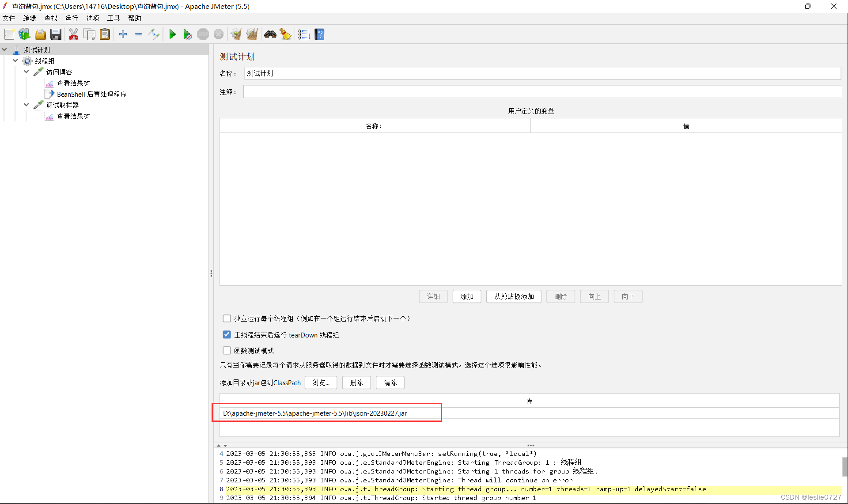The image size is (848, 504).
Task: Click the Search icon in the toolbar
Action: 270,34
